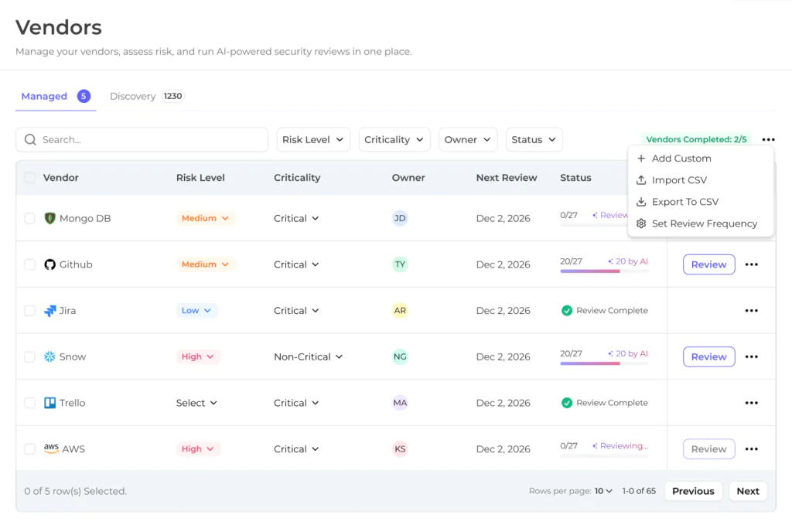Open the Non-Critical criticality dropdown for Snow
Image resolution: width=792 pixels, height=532 pixels.
pyautogui.click(x=308, y=356)
